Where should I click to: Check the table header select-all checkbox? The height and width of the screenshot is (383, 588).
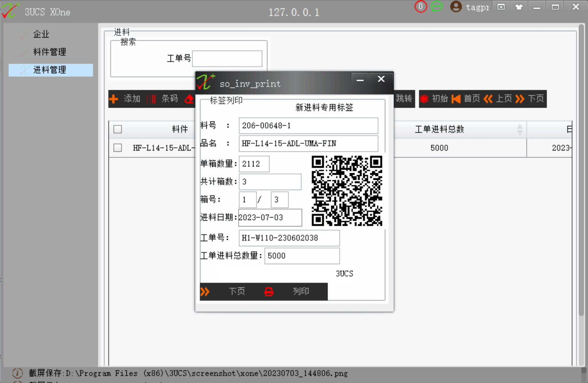click(x=117, y=129)
